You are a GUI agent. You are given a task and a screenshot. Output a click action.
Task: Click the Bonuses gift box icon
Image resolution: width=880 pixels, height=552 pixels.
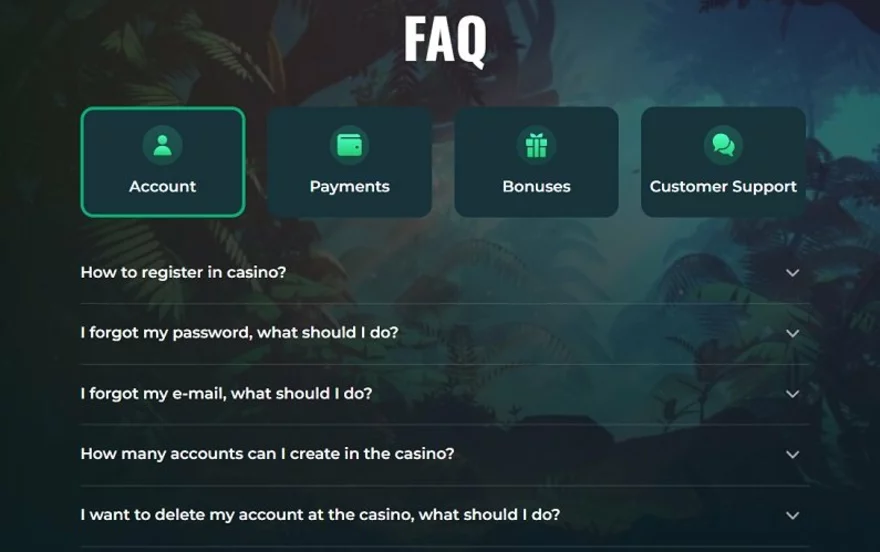536,145
